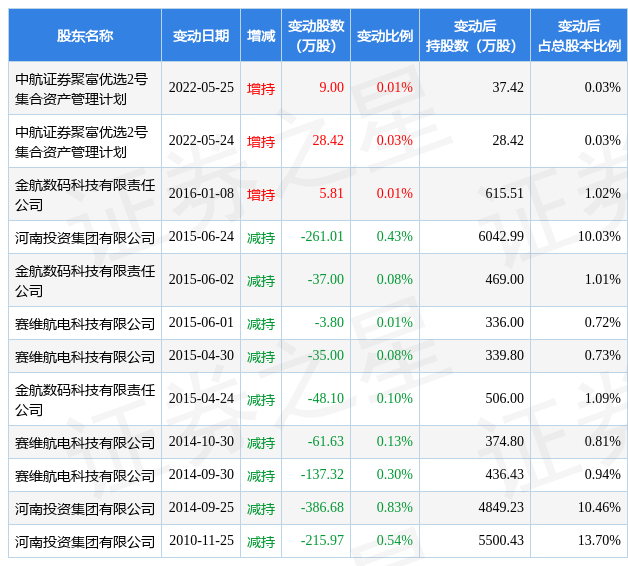628x566 pixels.
Task: Click 增持 in the 2016-01-08 row
Action: click(x=261, y=194)
